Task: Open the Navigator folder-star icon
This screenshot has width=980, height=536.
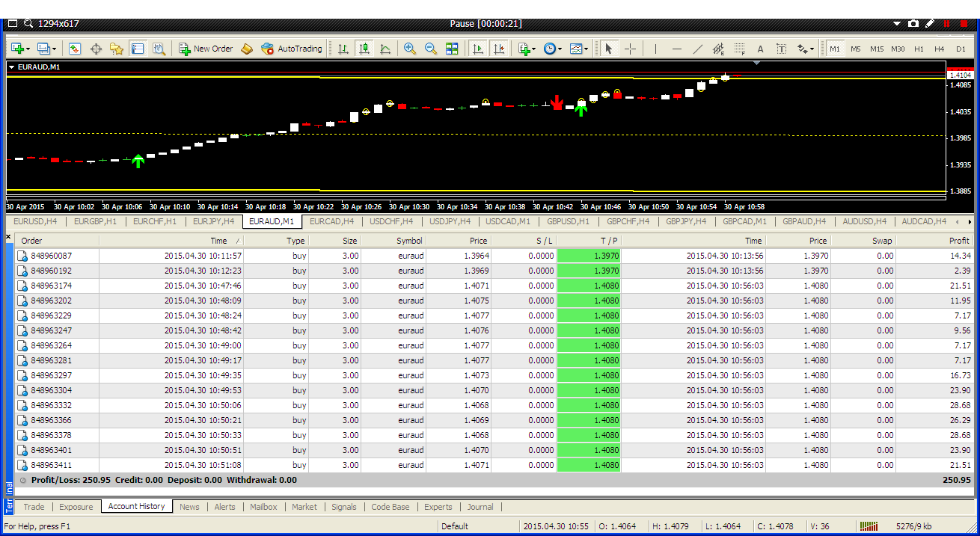Action: [117, 49]
